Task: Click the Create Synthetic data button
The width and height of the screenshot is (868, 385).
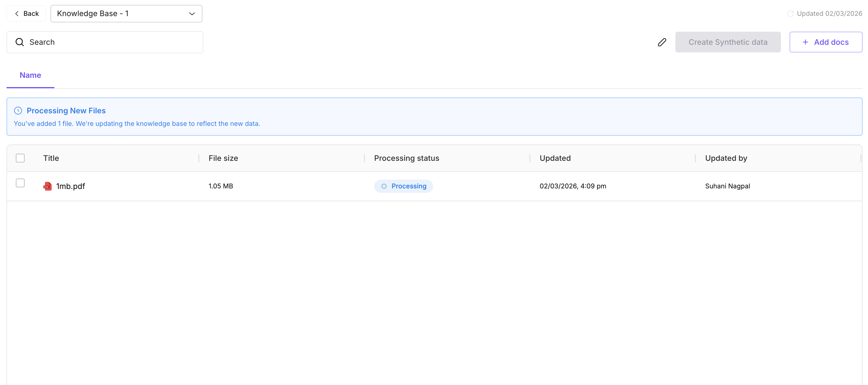Action: click(x=728, y=42)
